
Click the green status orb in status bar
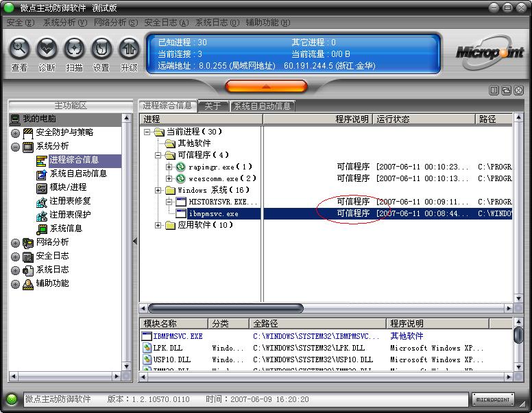(x=12, y=399)
